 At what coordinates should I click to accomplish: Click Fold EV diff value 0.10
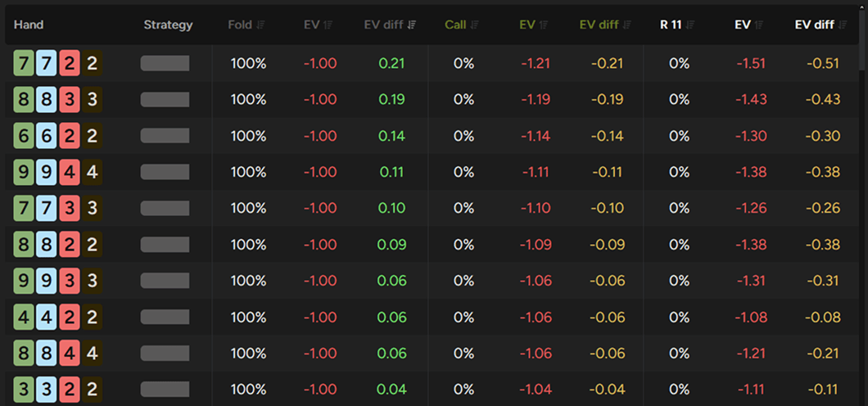[x=392, y=209]
